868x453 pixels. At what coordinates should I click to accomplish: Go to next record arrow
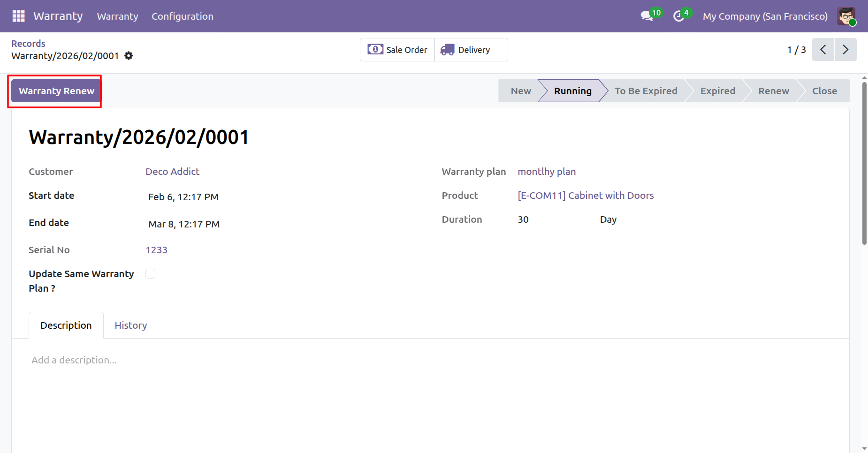[845, 50]
